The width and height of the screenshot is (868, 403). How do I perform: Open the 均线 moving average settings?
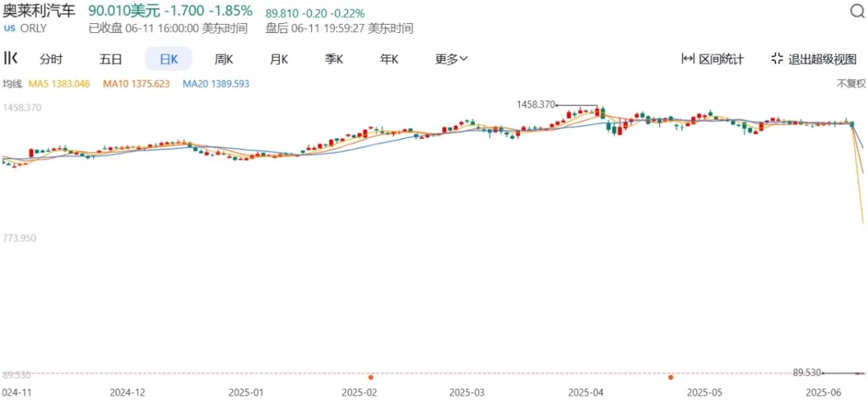tap(11, 83)
